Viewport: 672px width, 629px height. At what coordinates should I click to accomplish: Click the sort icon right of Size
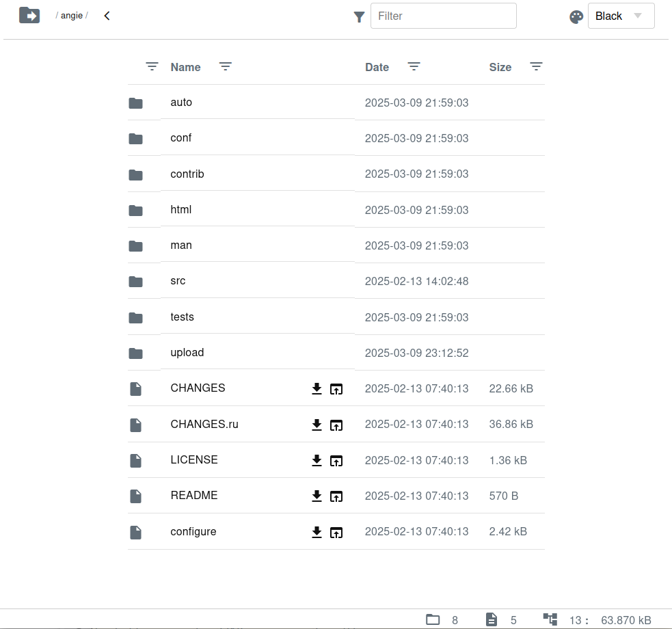click(x=537, y=66)
